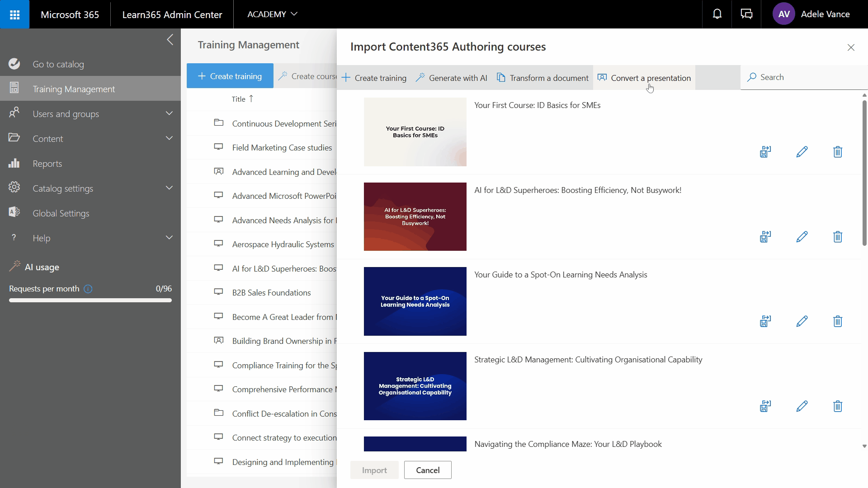The width and height of the screenshot is (868, 488).
Task: Open the Teams chat icon in top bar
Action: coord(746,14)
